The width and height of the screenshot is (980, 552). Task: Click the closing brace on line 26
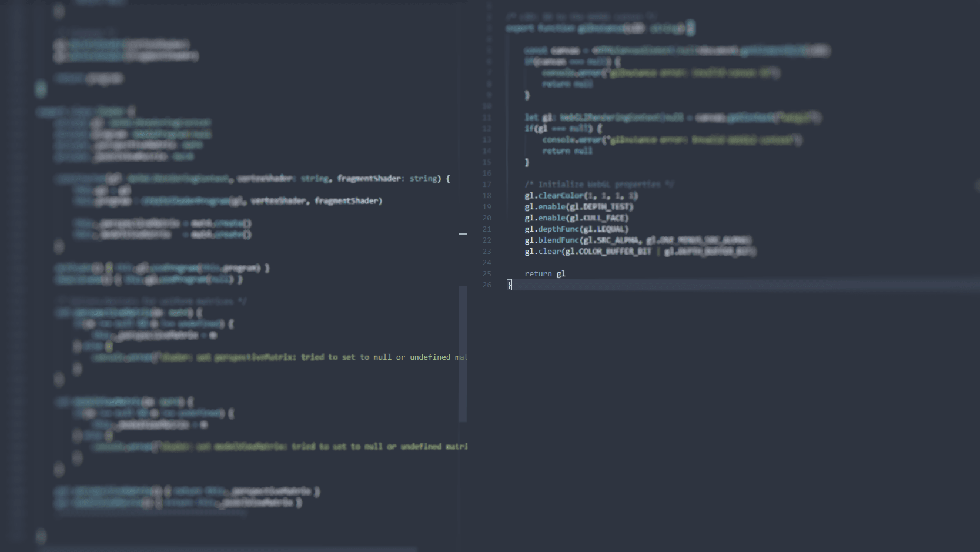pos(510,285)
